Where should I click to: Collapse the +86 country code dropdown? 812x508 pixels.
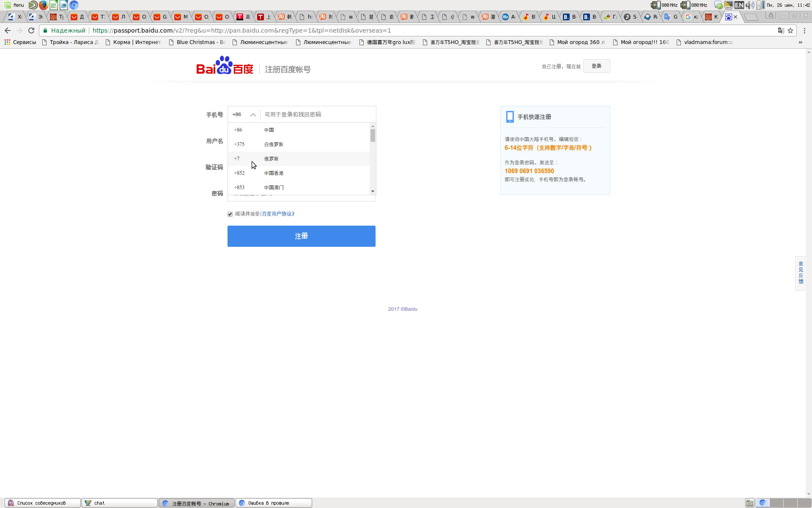click(253, 115)
